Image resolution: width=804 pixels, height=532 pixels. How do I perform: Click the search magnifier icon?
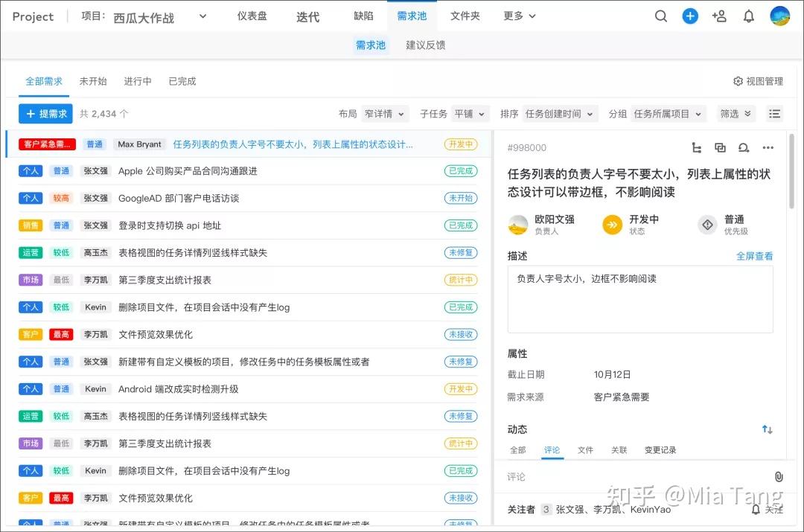(x=660, y=16)
